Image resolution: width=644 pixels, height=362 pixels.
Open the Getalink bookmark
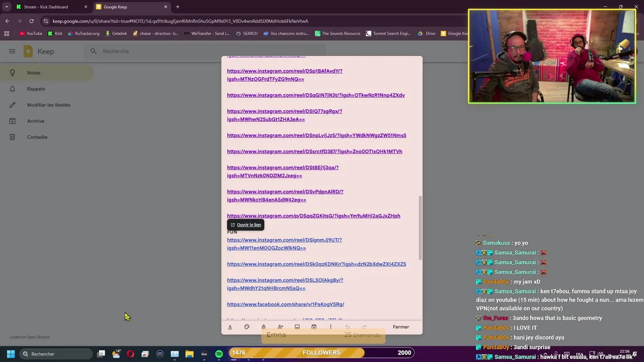(116, 34)
